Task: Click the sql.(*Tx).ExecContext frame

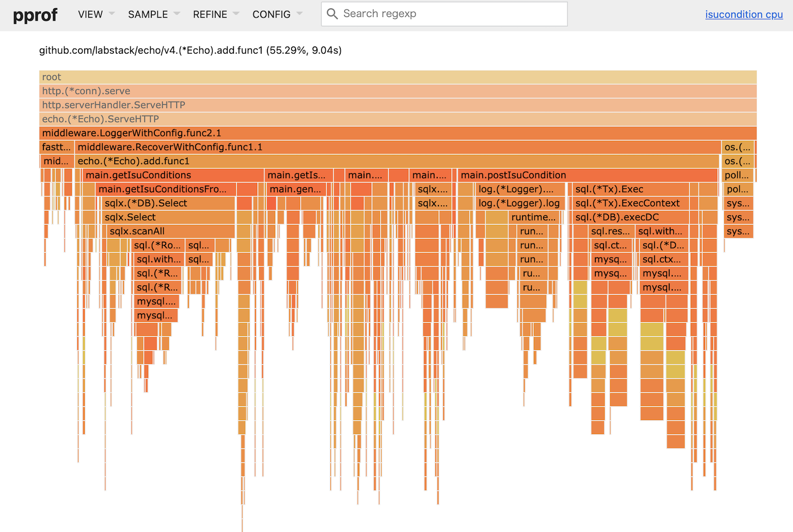Action: tap(630, 203)
